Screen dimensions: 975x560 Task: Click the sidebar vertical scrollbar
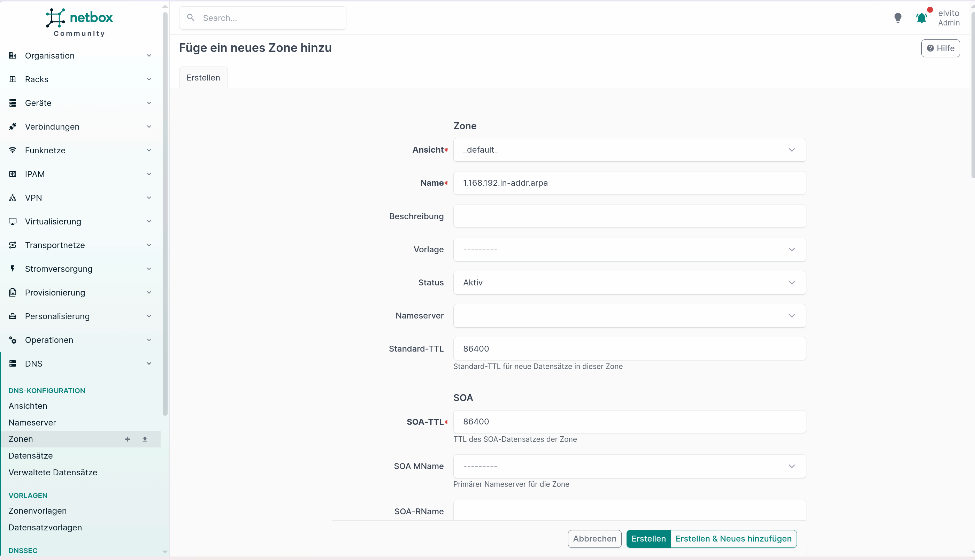click(165, 214)
